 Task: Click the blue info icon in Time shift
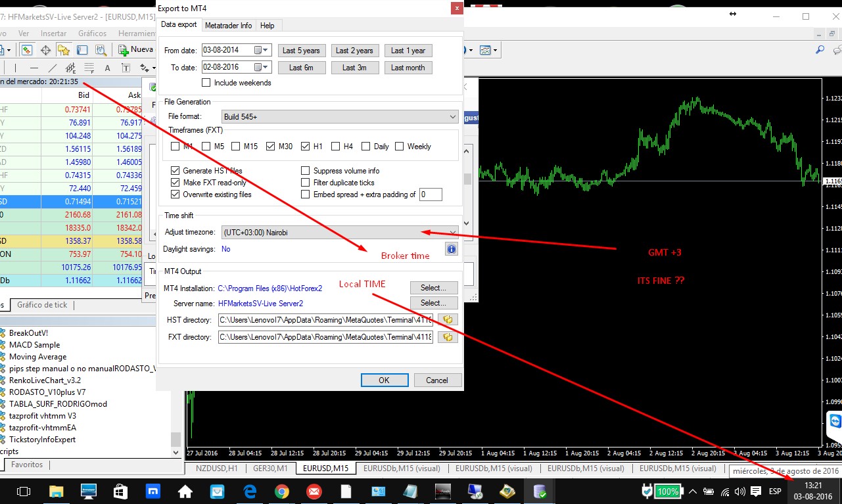pos(452,249)
